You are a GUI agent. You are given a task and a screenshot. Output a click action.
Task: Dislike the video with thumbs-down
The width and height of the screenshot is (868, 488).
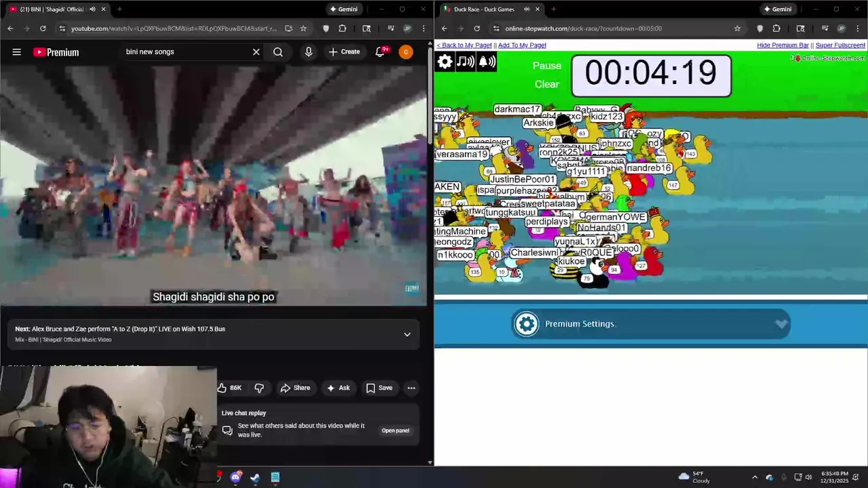(259, 388)
